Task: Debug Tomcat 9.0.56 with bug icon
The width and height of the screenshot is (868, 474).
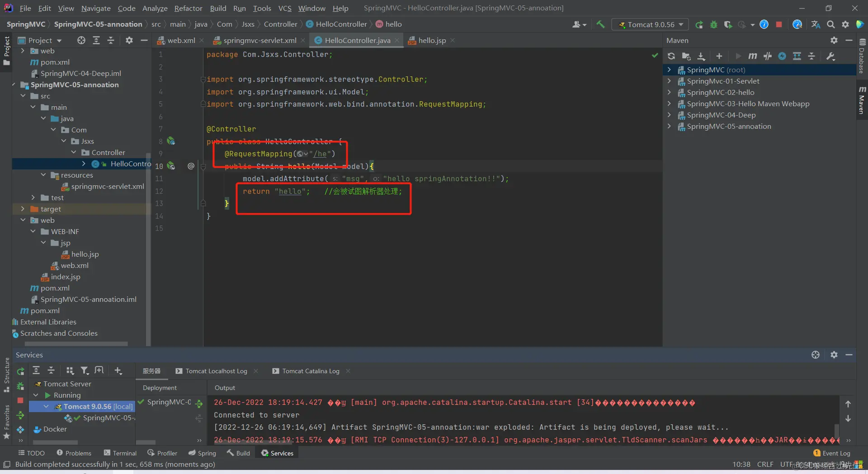Action: [x=714, y=24]
